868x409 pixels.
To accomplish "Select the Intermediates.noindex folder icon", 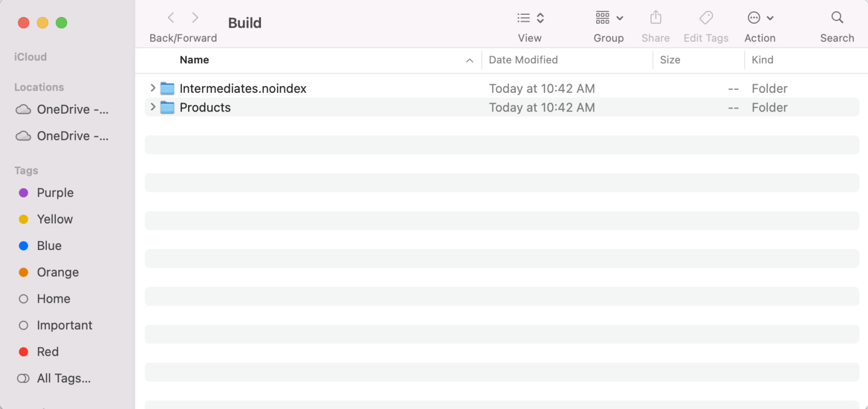I will [167, 88].
